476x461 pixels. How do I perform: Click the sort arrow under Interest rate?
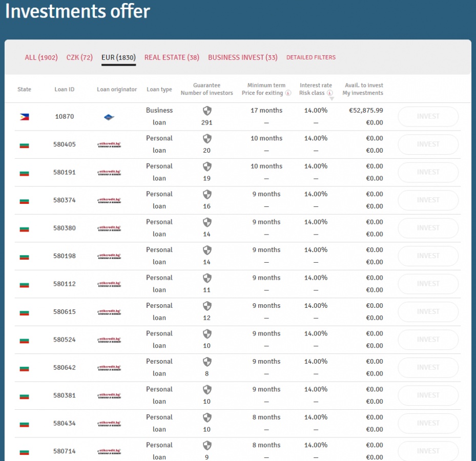pos(332,98)
